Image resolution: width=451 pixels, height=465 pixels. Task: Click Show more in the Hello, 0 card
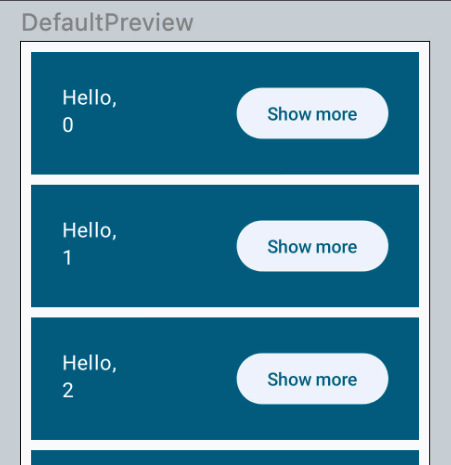pyautogui.click(x=312, y=113)
